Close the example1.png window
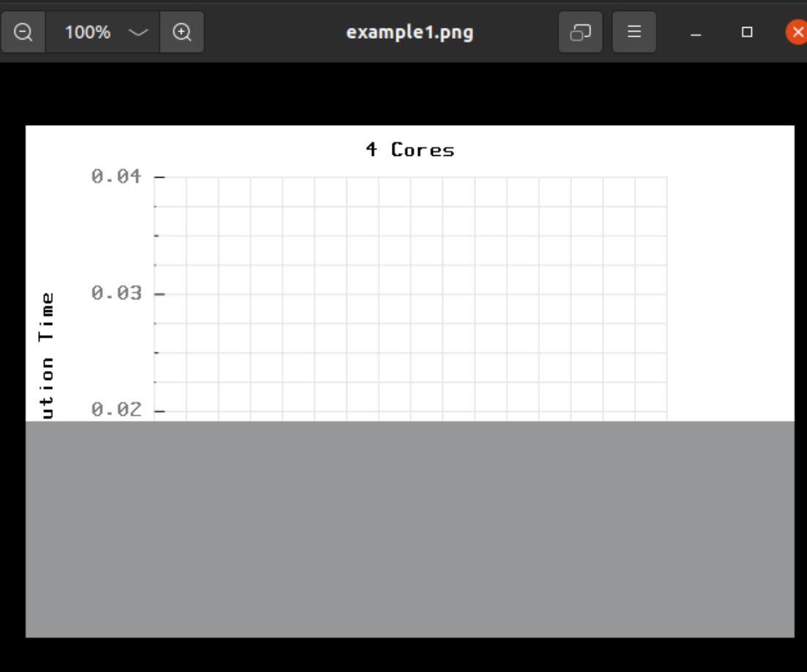This screenshot has height=672, width=807. 797,32
